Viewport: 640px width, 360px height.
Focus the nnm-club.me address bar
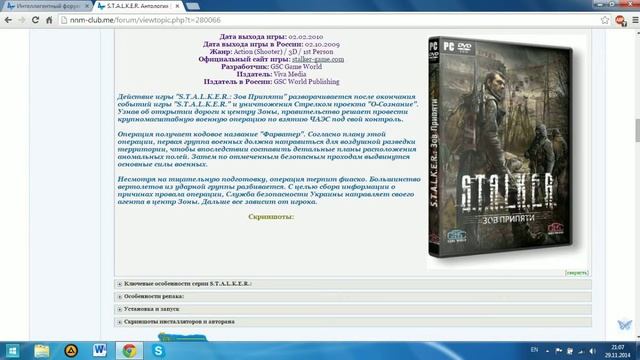coord(331,20)
